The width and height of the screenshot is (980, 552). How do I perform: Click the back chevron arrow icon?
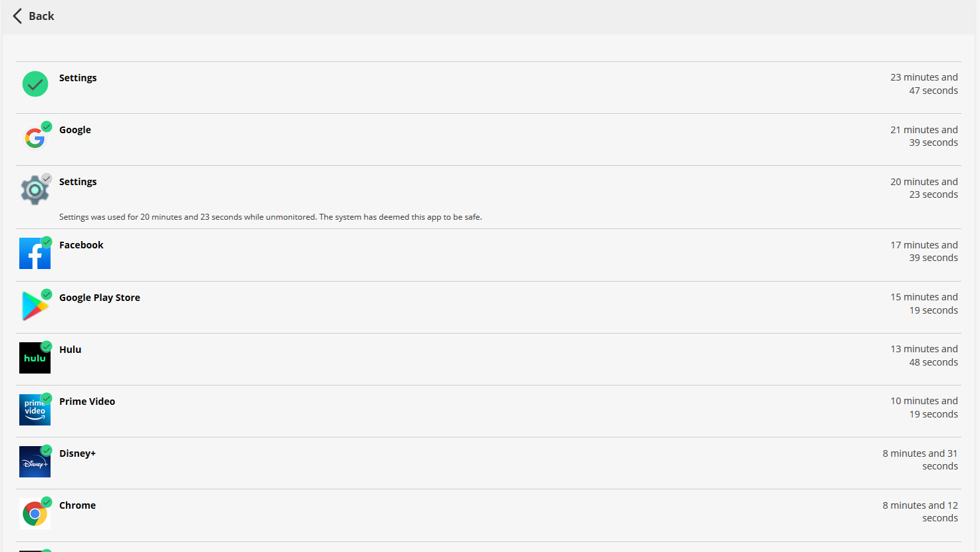pyautogui.click(x=17, y=16)
